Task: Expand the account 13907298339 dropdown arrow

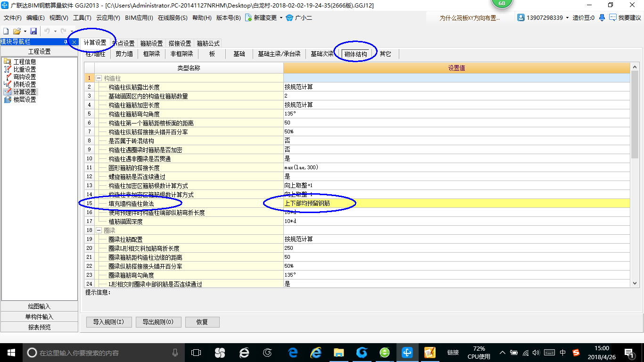Action: [567, 18]
